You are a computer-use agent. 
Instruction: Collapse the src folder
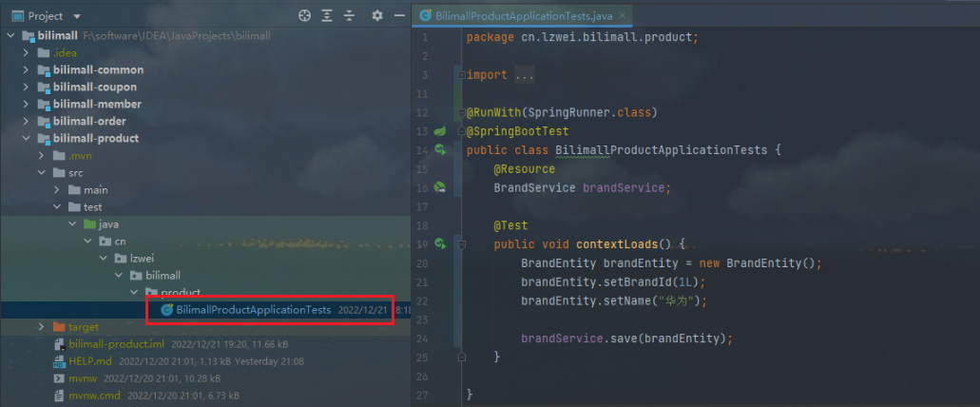[41, 172]
